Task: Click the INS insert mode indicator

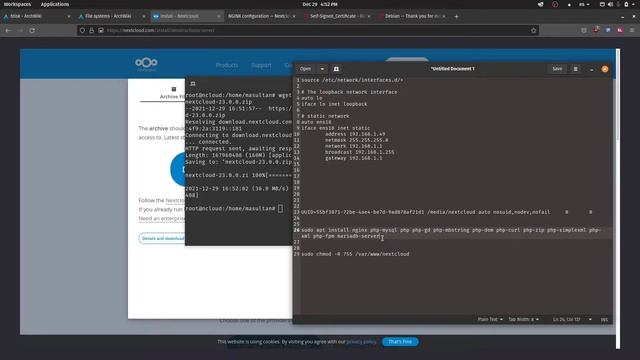Action: 604,319
